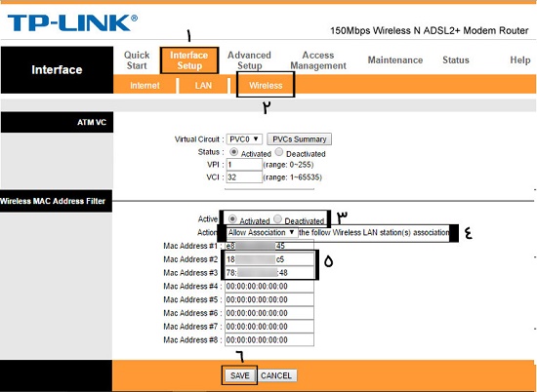Select MAC filter Active Deactivated radio

pos(277,218)
